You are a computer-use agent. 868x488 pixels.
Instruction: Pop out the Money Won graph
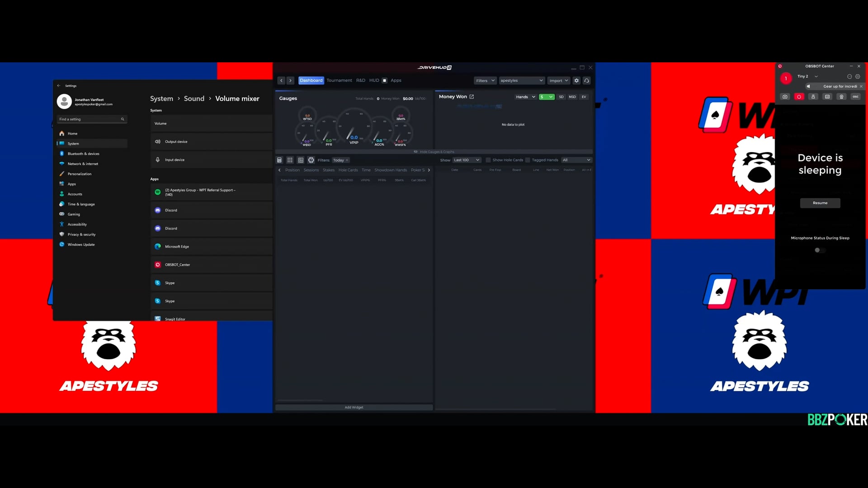click(472, 97)
